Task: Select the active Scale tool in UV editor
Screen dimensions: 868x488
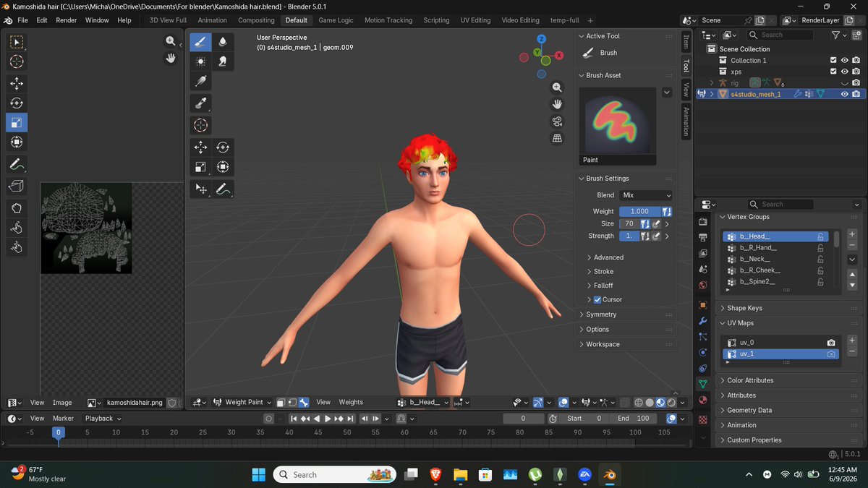Action: (16, 122)
